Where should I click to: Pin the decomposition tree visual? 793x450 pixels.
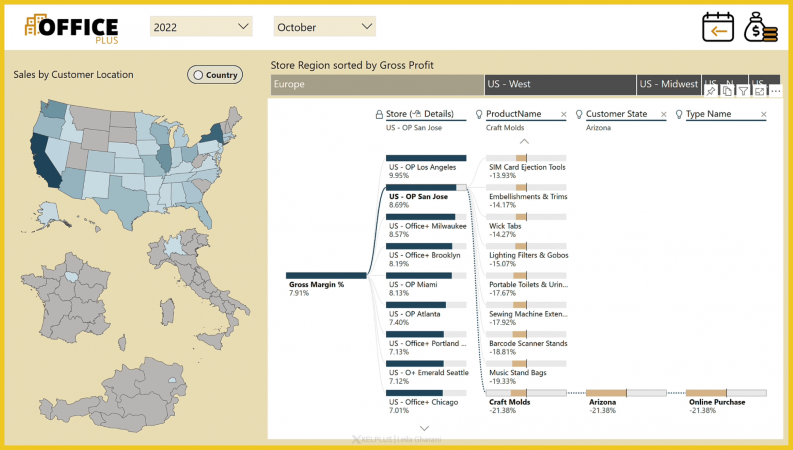[x=711, y=90]
